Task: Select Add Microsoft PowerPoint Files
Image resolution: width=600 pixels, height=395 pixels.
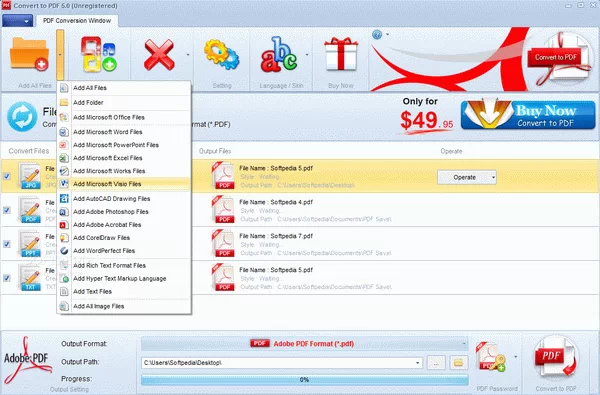Action: pos(124,145)
